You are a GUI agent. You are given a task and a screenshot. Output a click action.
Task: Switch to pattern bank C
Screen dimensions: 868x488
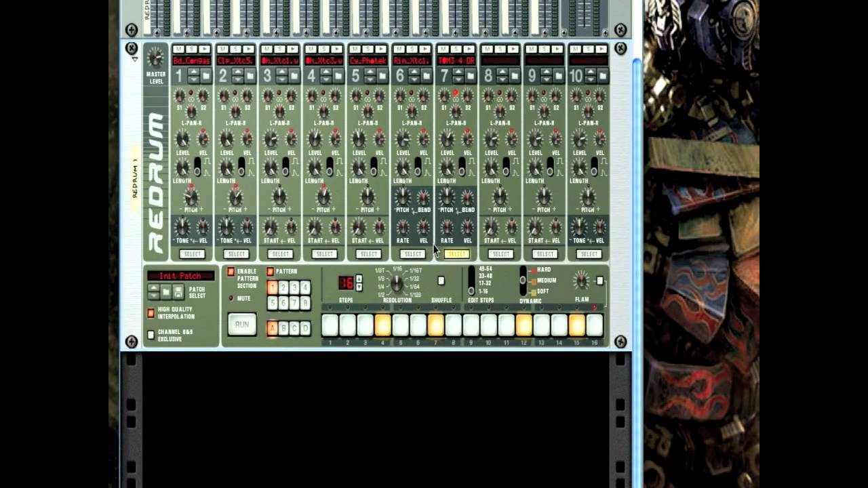point(294,329)
